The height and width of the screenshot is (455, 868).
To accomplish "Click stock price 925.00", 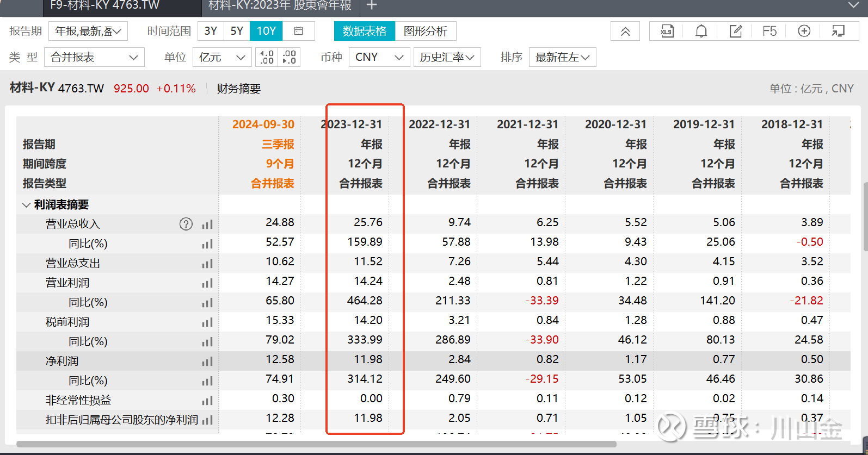I will click(x=131, y=89).
